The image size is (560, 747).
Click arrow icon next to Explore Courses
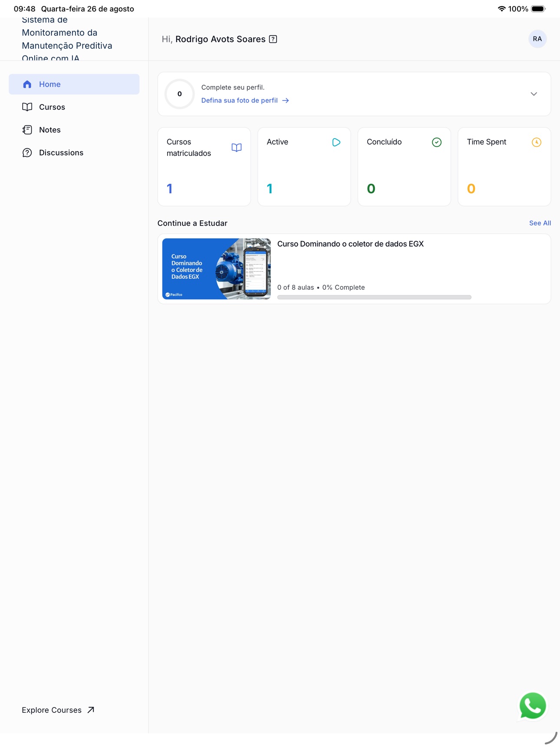pyautogui.click(x=91, y=710)
